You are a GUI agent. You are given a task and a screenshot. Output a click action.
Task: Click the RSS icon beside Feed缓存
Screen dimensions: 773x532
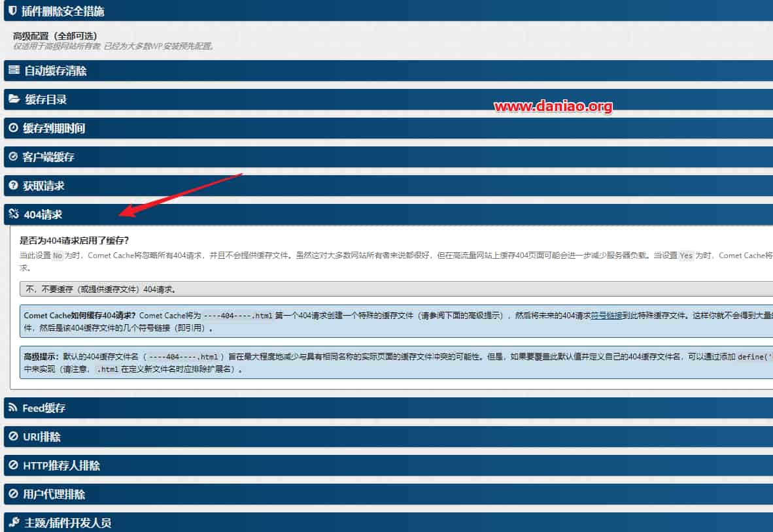(13, 407)
